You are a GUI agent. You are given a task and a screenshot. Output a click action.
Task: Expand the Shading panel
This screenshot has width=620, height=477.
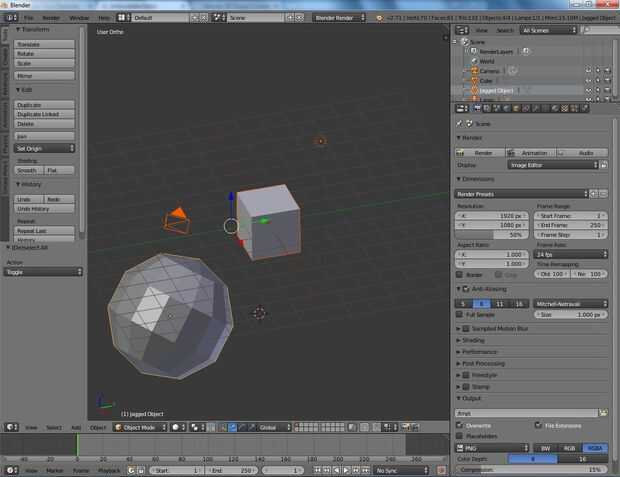click(x=471, y=340)
